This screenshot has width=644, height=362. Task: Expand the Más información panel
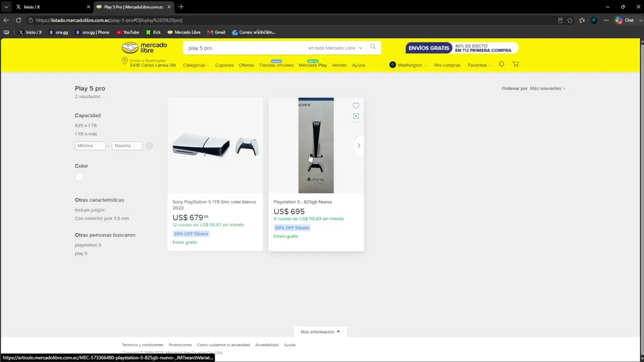click(320, 332)
